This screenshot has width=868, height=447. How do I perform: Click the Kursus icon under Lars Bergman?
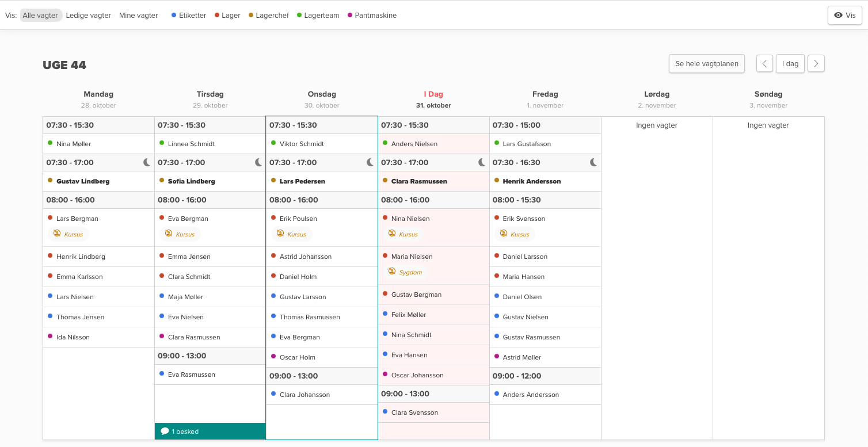[57, 234]
